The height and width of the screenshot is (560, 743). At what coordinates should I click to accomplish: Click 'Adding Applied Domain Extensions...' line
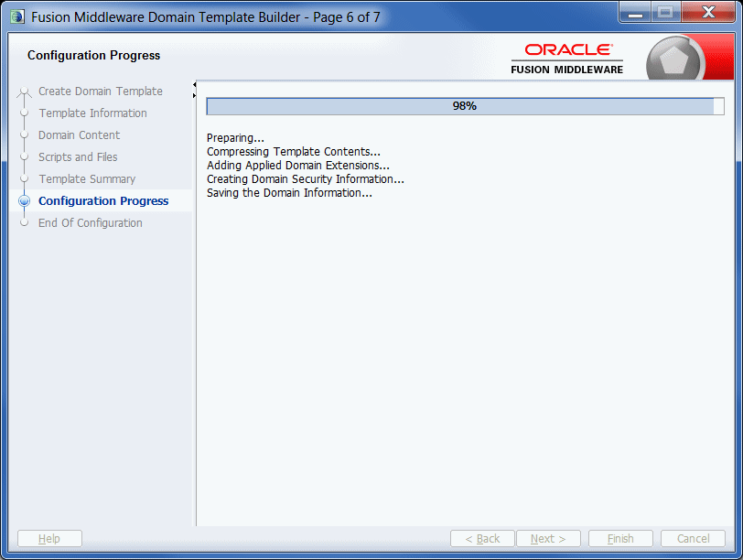(x=298, y=166)
